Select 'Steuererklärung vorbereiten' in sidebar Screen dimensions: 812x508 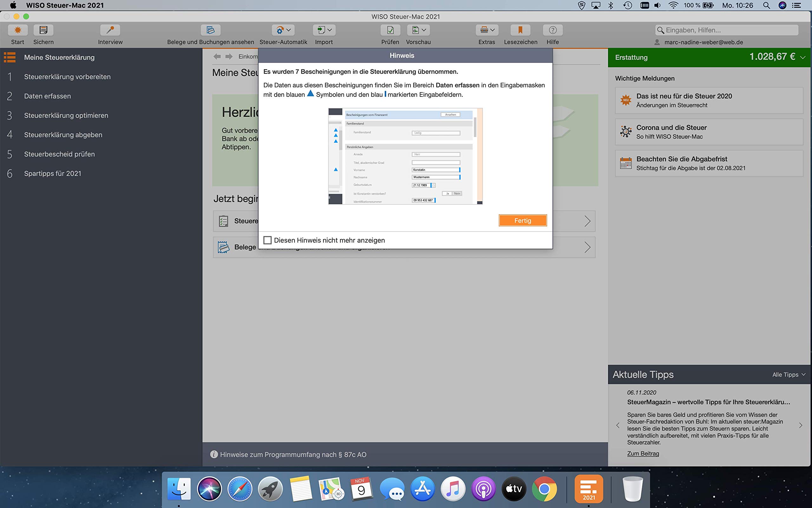click(x=67, y=77)
